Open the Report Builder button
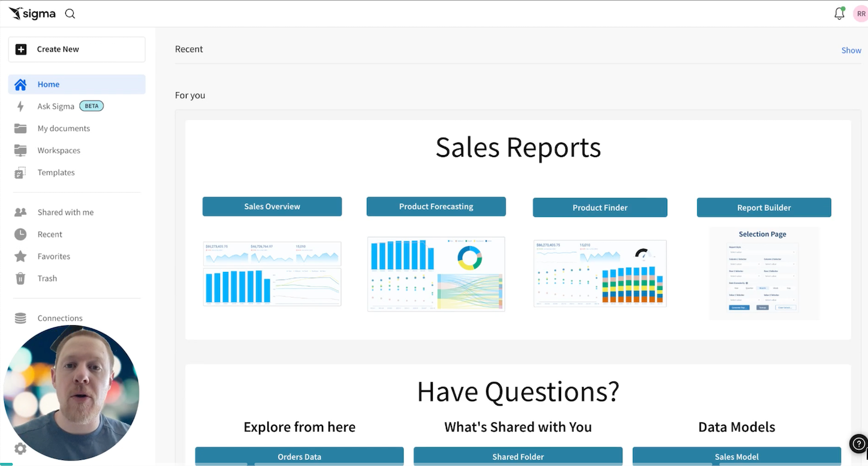The width and height of the screenshot is (868, 466). coord(764,208)
